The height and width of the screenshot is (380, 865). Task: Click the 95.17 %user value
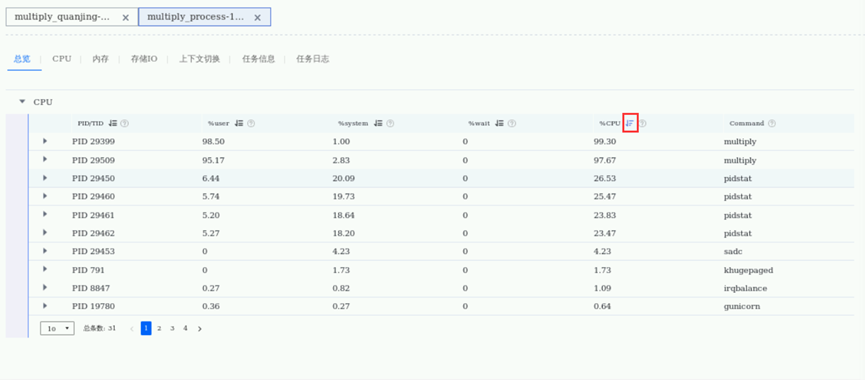pyautogui.click(x=213, y=160)
